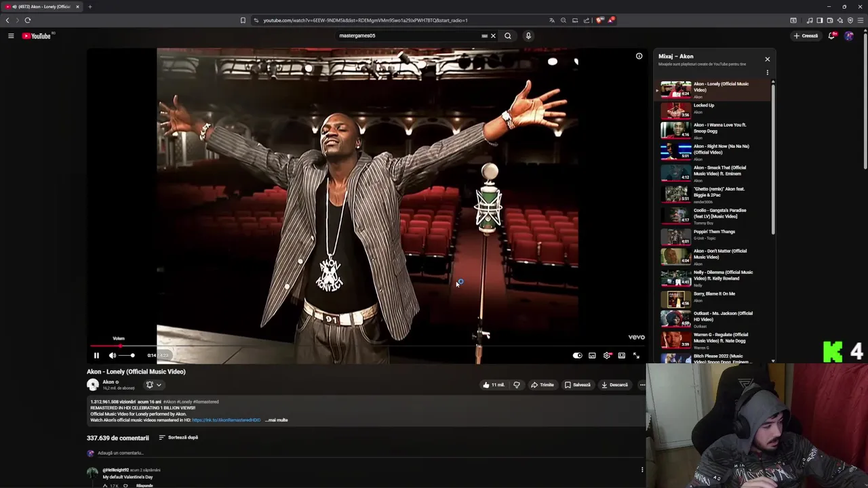Expand the notification bell dropdown for Akon
The width and height of the screenshot is (868, 488).
pyautogui.click(x=153, y=385)
